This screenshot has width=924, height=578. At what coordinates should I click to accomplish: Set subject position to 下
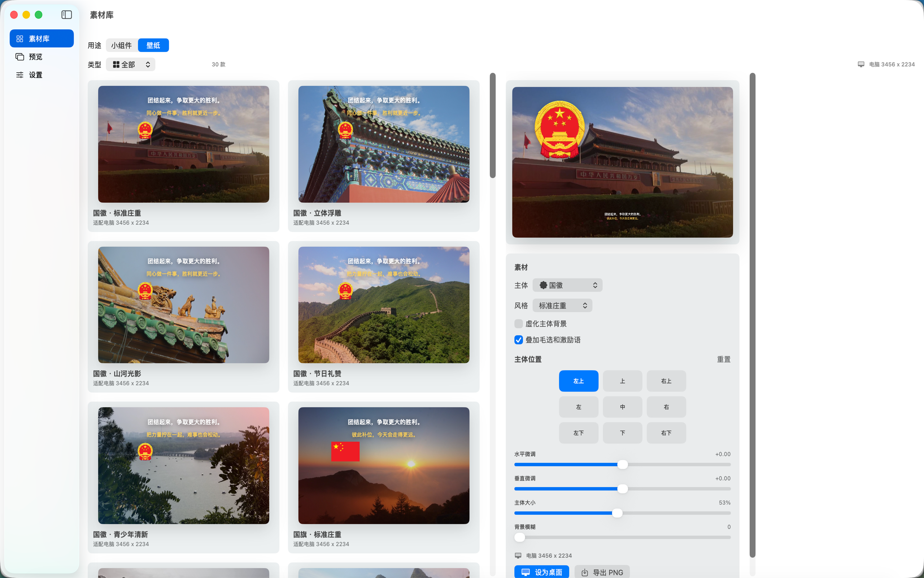point(622,433)
